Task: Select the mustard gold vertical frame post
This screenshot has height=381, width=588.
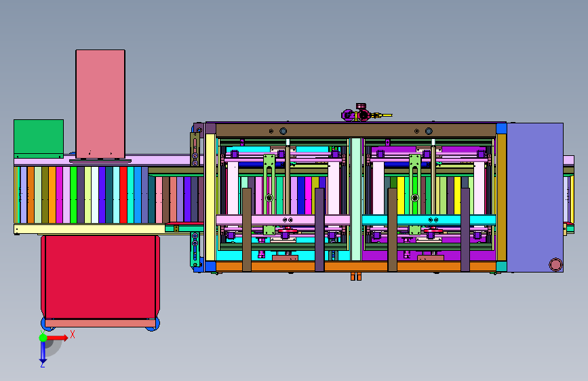Action: (x=501, y=197)
